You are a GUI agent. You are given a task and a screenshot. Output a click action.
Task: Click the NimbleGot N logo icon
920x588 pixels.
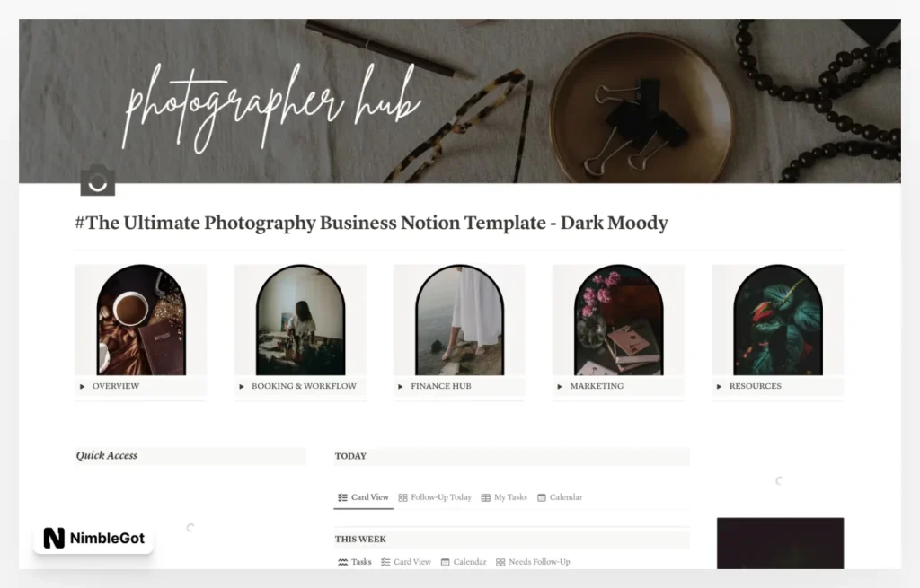(x=52, y=539)
